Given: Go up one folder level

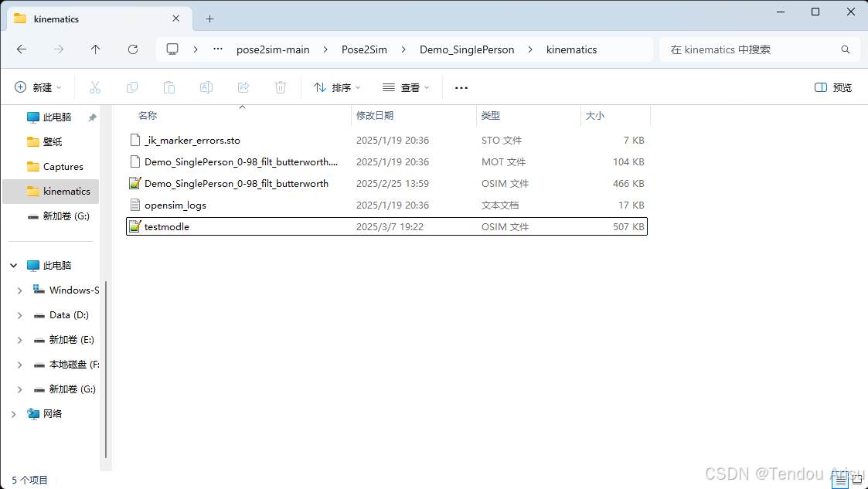Looking at the screenshot, I should pos(95,49).
